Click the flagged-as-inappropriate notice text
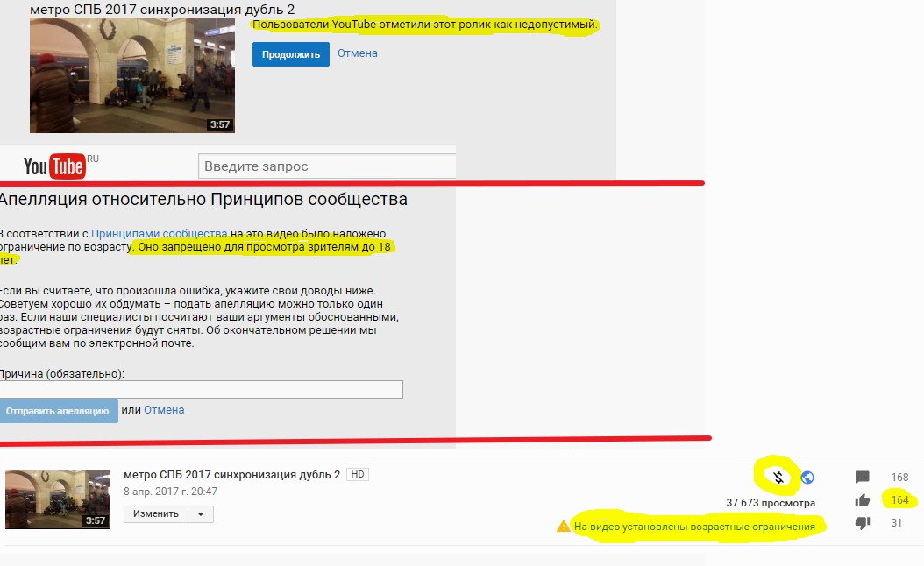924x566 pixels. click(x=425, y=25)
